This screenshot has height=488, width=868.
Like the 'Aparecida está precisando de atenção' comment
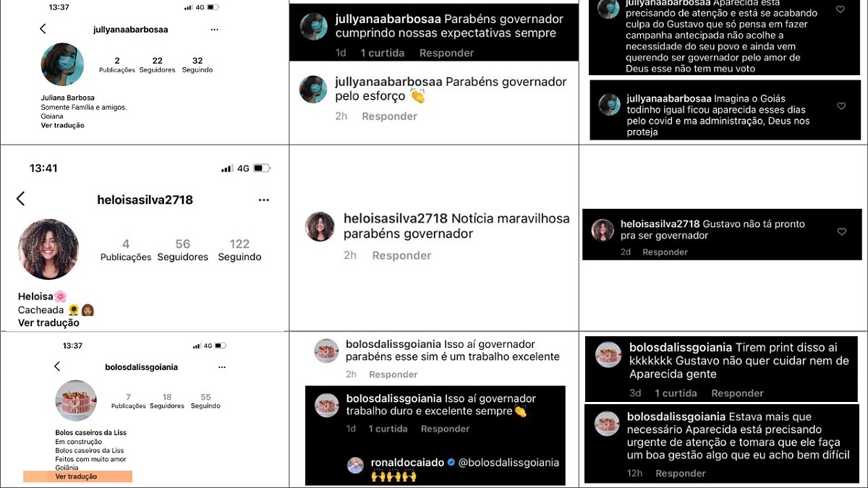coord(840,10)
